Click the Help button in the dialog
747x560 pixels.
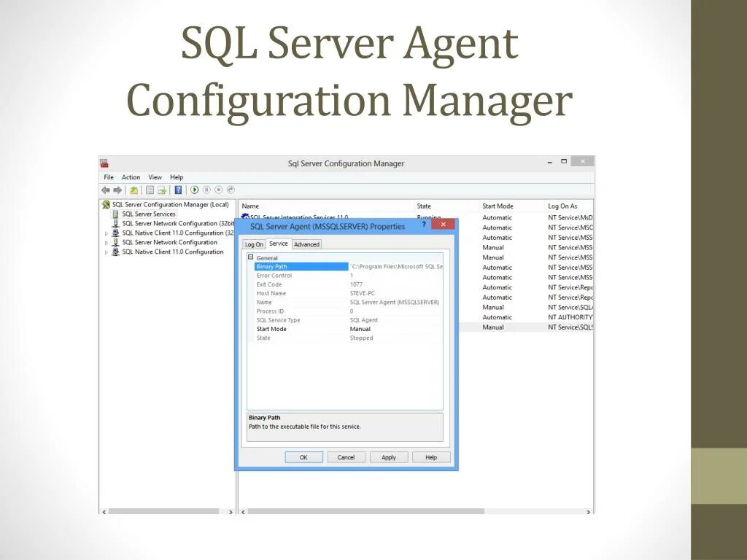(431, 457)
